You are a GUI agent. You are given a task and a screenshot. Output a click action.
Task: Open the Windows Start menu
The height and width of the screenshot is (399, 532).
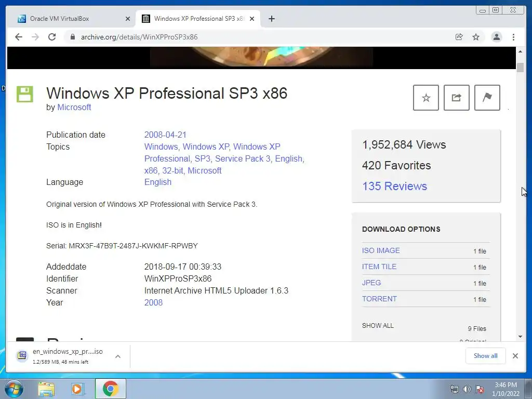click(x=14, y=389)
